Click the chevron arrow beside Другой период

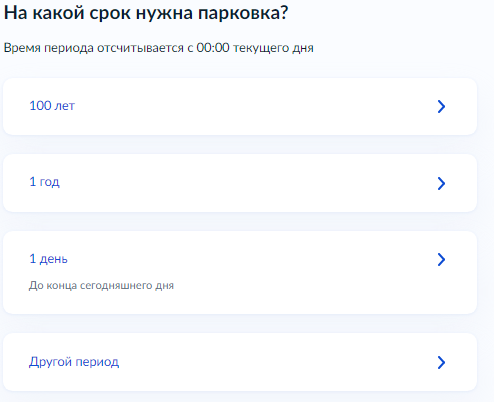point(441,362)
